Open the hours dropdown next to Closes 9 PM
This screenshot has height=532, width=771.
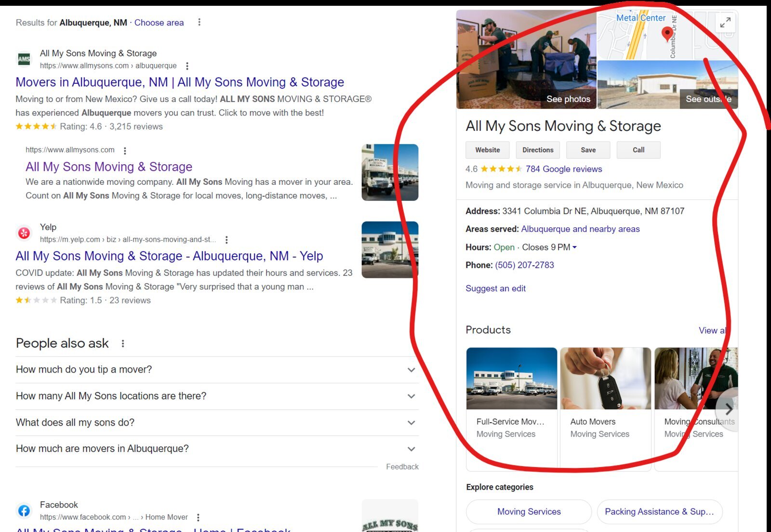coord(574,247)
